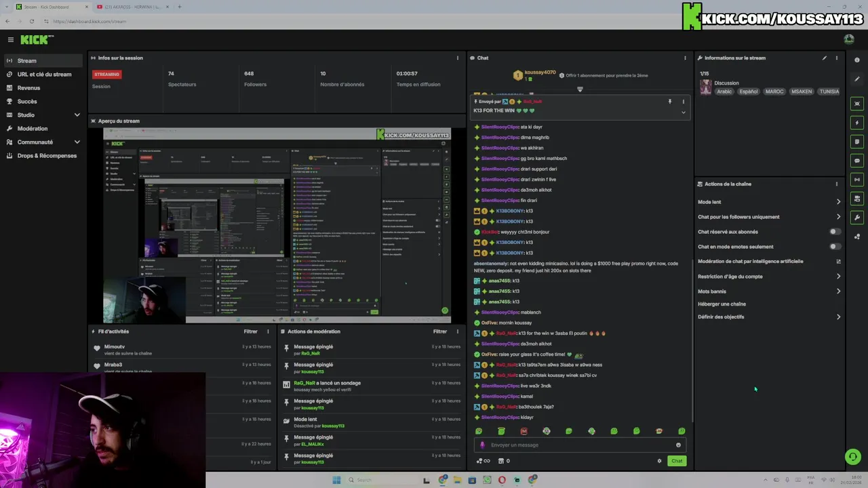Expand Chat pour les followers uniquement arrow
This screenshot has width=868, height=488.
(838, 217)
